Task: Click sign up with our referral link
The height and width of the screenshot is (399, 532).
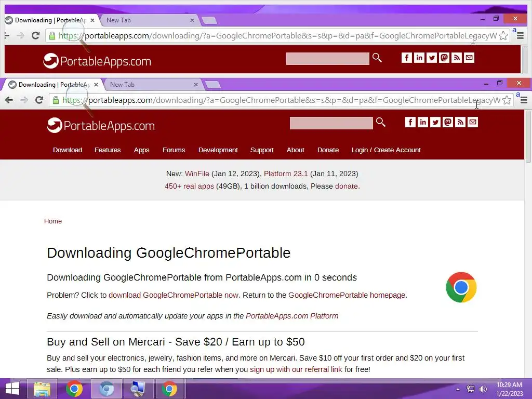Action: pyautogui.click(x=296, y=369)
